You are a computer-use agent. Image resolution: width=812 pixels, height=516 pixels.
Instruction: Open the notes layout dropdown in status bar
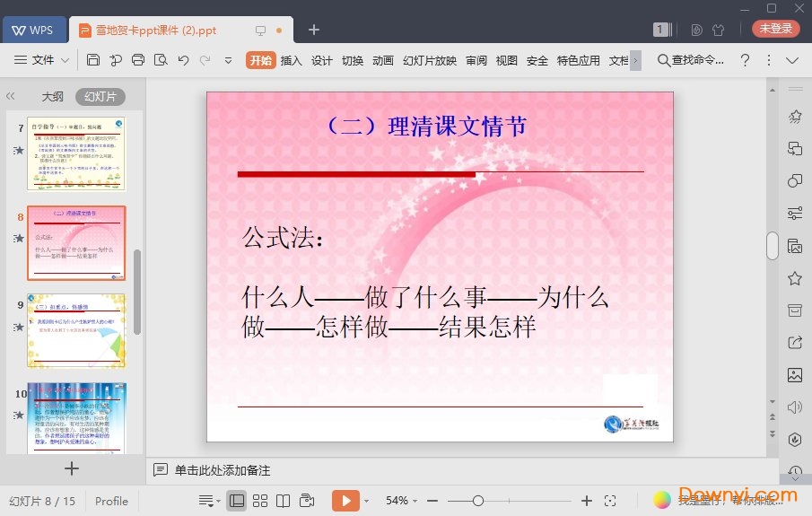coord(209,501)
